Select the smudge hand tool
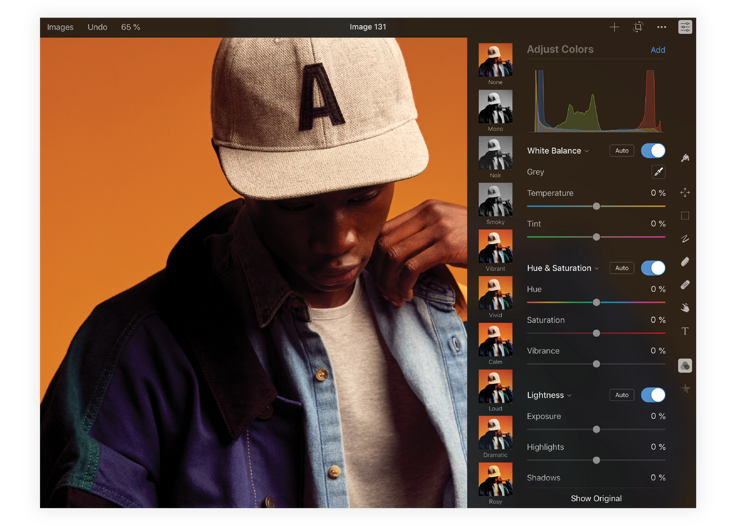 point(685,308)
